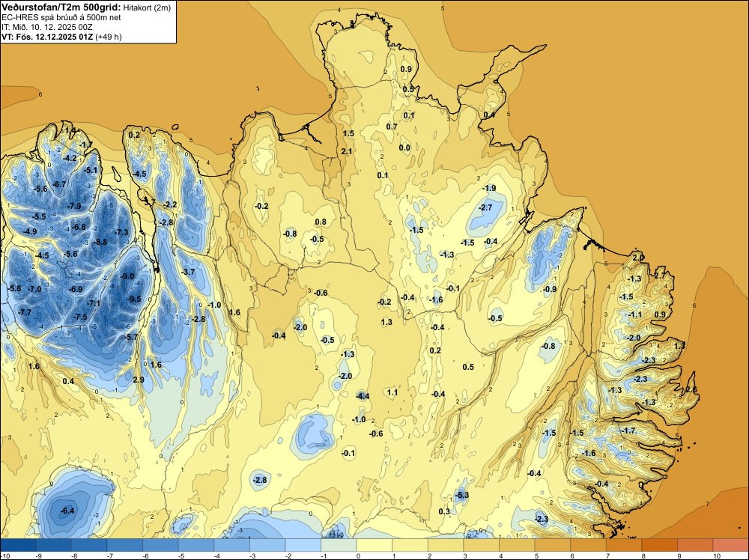Click the -9.5 temperature value
Screen dimensions: 749x560
point(135,299)
